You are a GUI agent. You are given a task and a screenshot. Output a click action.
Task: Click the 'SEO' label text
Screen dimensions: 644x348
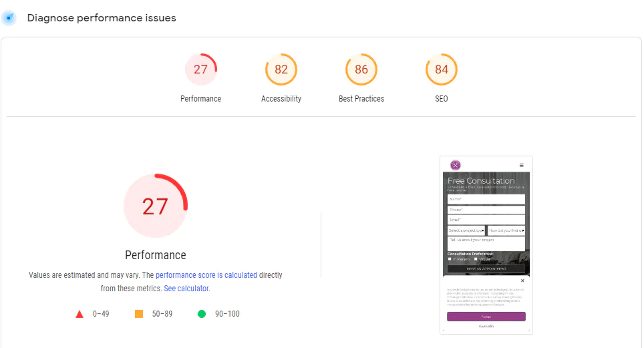tap(442, 99)
